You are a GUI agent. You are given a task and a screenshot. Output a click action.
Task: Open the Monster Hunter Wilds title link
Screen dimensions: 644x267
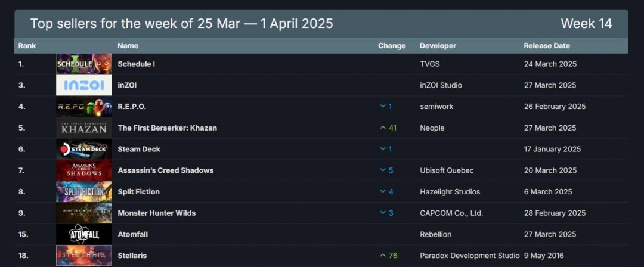tap(157, 213)
